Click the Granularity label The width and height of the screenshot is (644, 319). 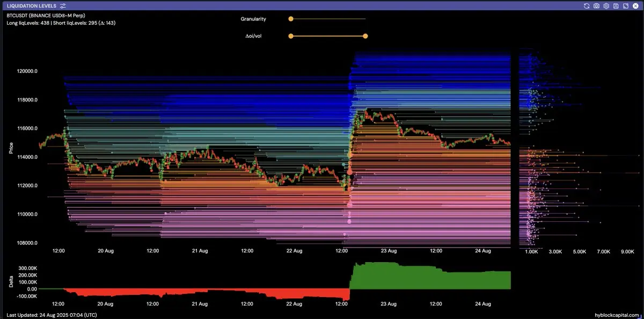253,19
